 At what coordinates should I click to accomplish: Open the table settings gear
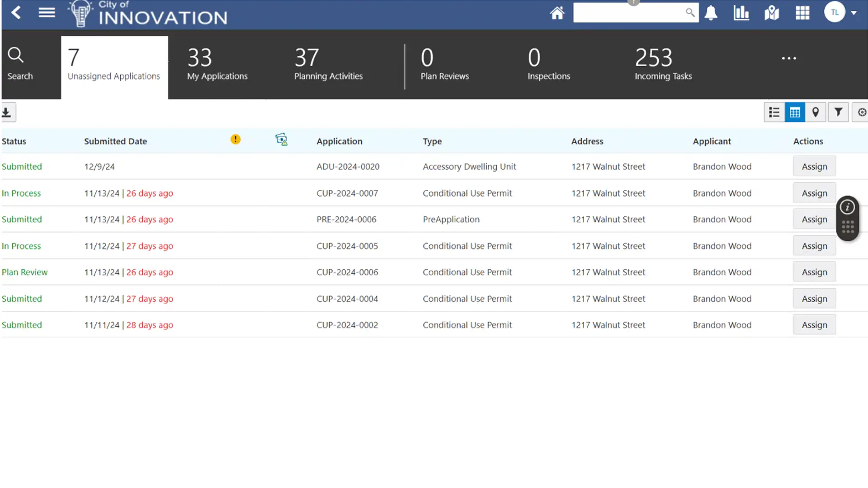coord(862,112)
